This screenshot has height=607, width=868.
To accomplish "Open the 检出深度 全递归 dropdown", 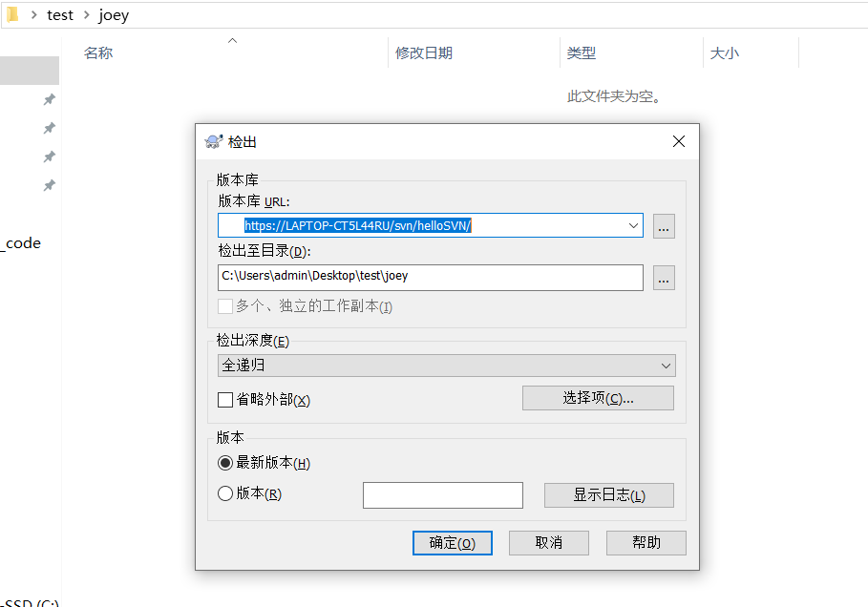I will [446, 366].
